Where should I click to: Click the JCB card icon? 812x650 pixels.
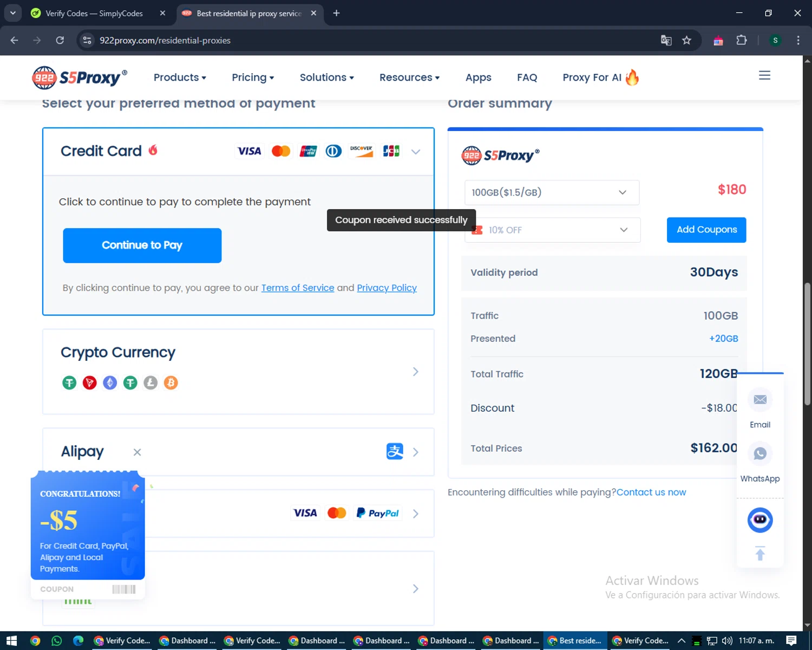pos(391,151)
